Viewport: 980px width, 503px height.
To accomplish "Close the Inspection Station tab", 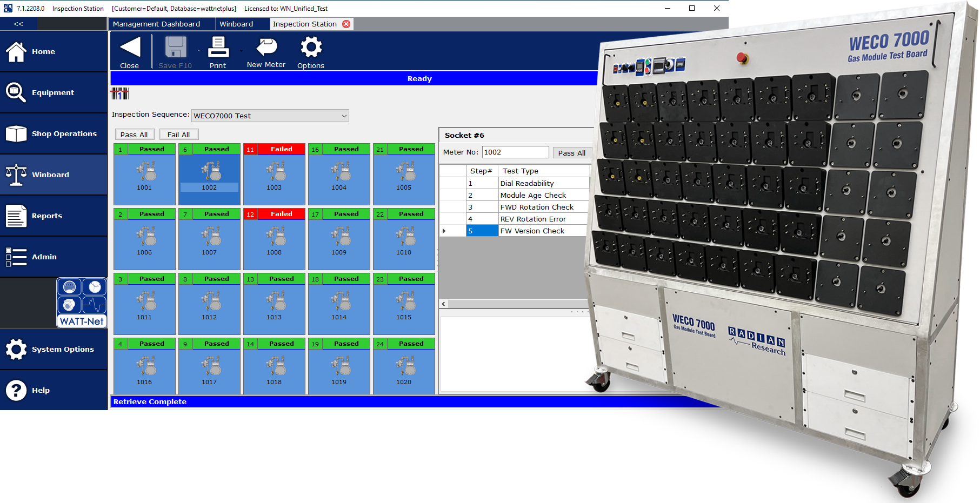I will 346,24.
